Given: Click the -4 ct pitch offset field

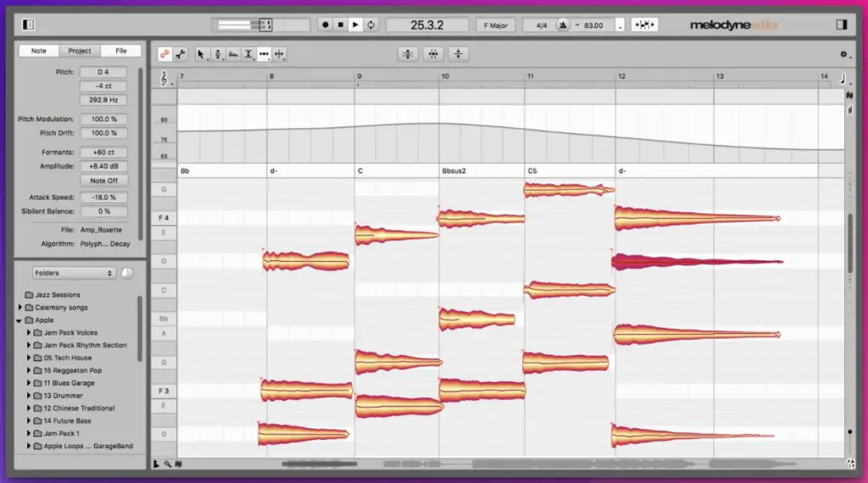Looking at the screenshot, I should pos(103,86).
